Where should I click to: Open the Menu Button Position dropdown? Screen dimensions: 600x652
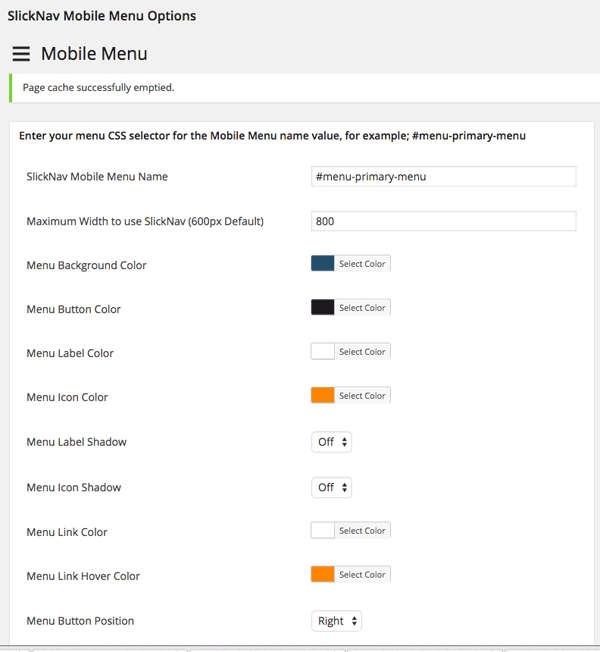(337, 621)
